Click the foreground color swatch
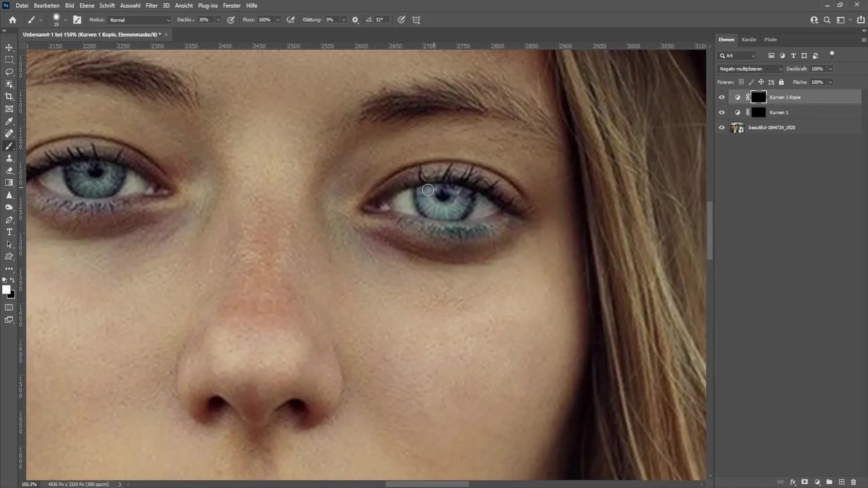This screenshot has width=868, height=488. coord(6,290)
